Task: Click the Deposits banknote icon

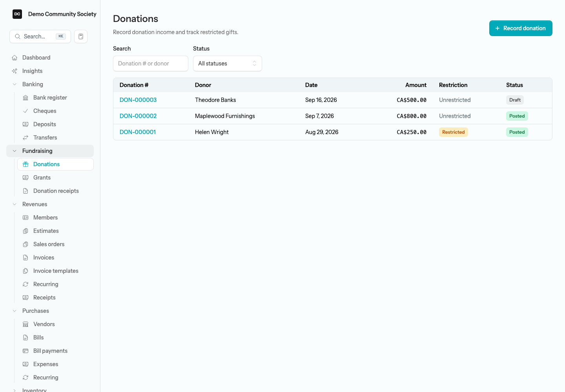Action: [26, 124]
